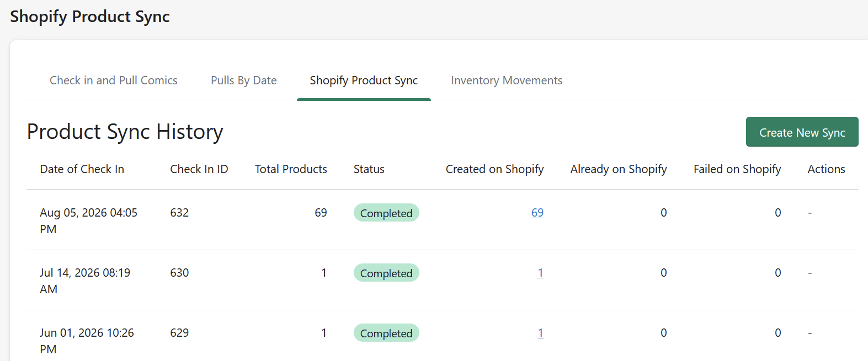Click the Completed status badge for check-in 630
Viewport: 868px width, 361px height.
tap(386, 273)
